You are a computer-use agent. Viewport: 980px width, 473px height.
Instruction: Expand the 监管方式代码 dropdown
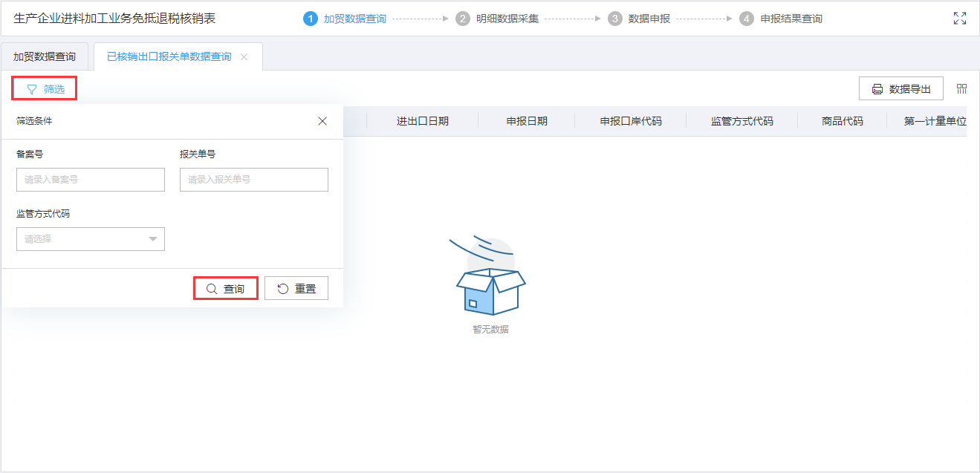91,239
